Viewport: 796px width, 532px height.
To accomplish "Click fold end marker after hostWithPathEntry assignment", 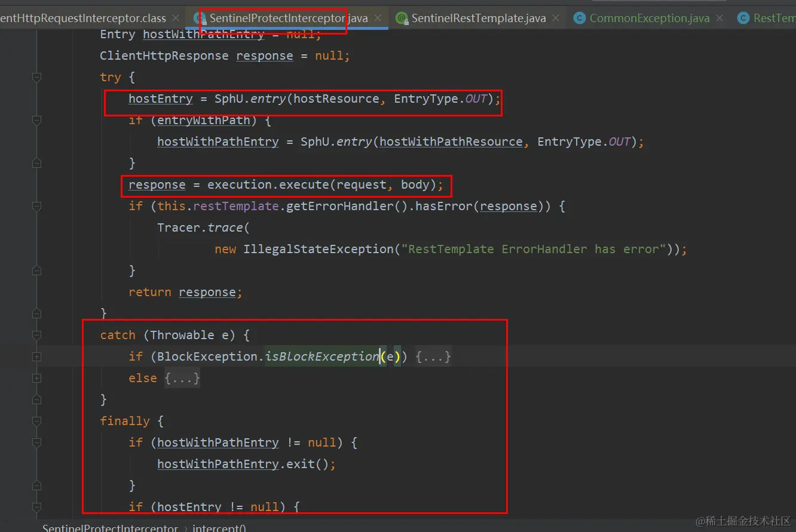I will (36, 163).
